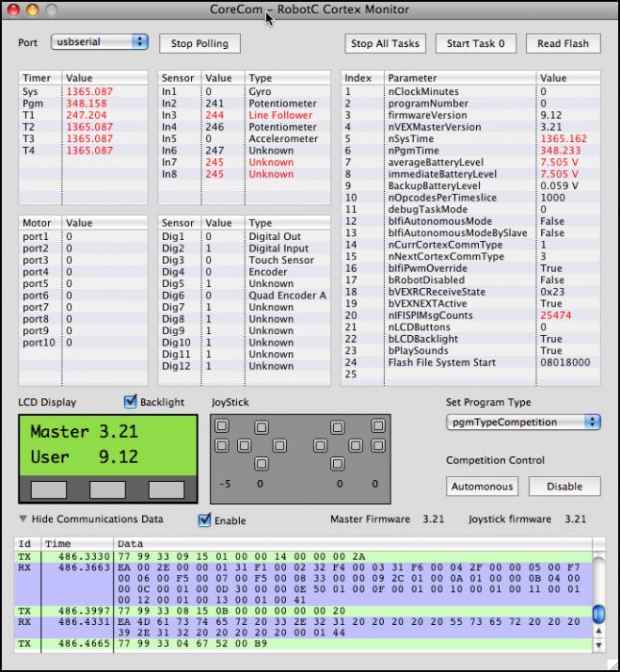The height and width of the screenshot is (672, 620).
Task: Click the Index column header
Action: 363,78
